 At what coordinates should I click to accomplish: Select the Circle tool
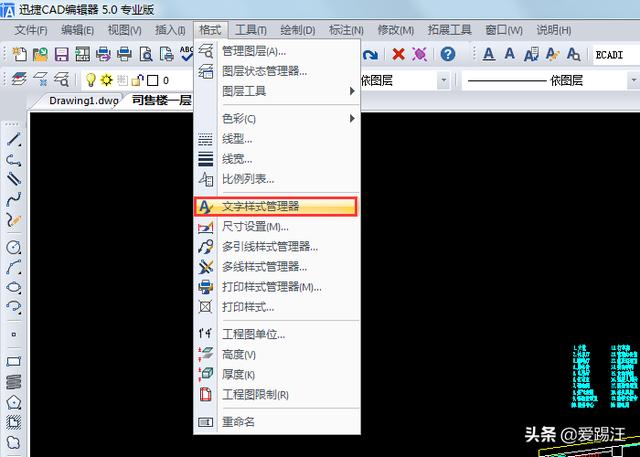(x=13, y=247)
